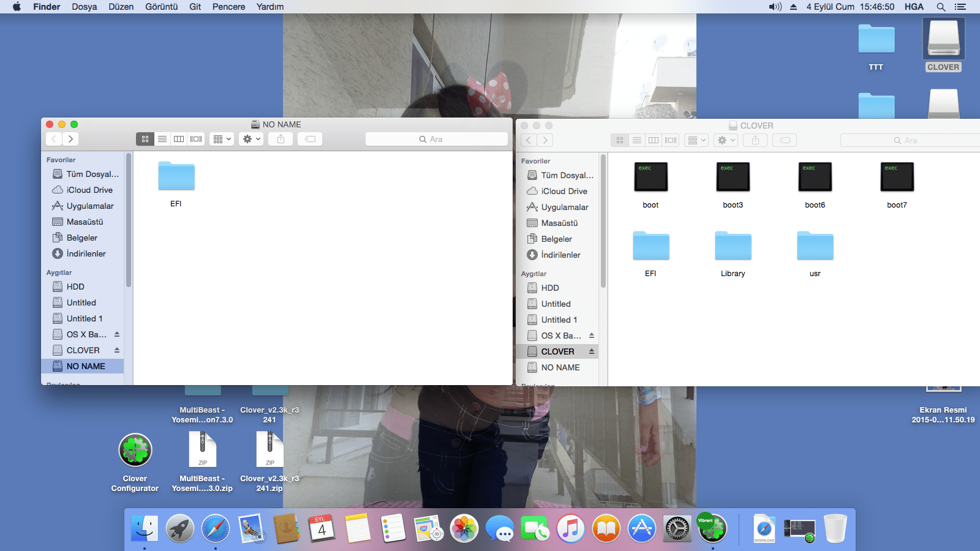
Task: Open the Görüntü menu
Action: pos(162,7)
